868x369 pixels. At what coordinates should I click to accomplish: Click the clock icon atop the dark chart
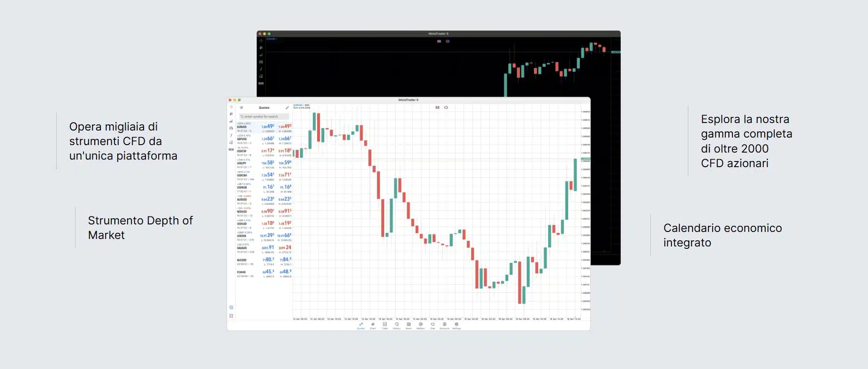click(448, 41)
